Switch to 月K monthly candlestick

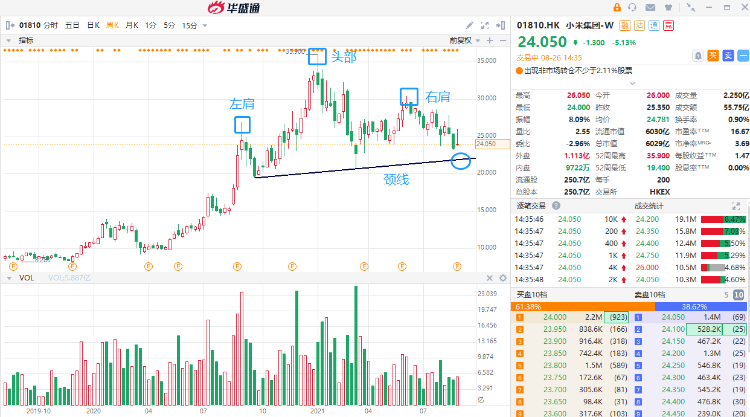point(132,25)
